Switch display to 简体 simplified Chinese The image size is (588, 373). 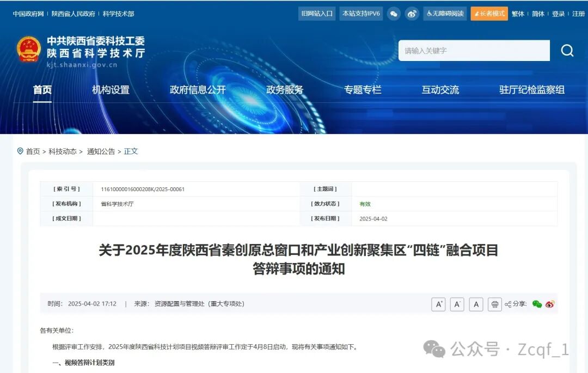pyautogui.click(x=537, y=13)
